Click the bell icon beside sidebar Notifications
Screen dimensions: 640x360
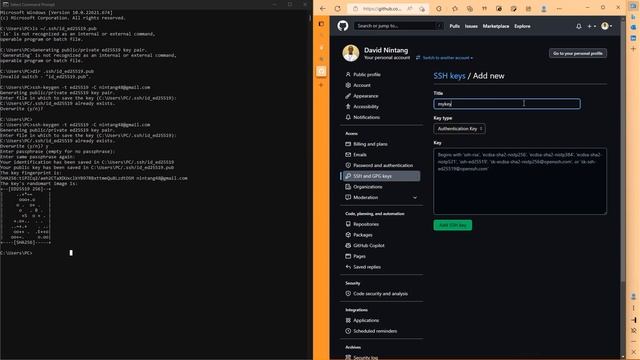coord(348,117)
